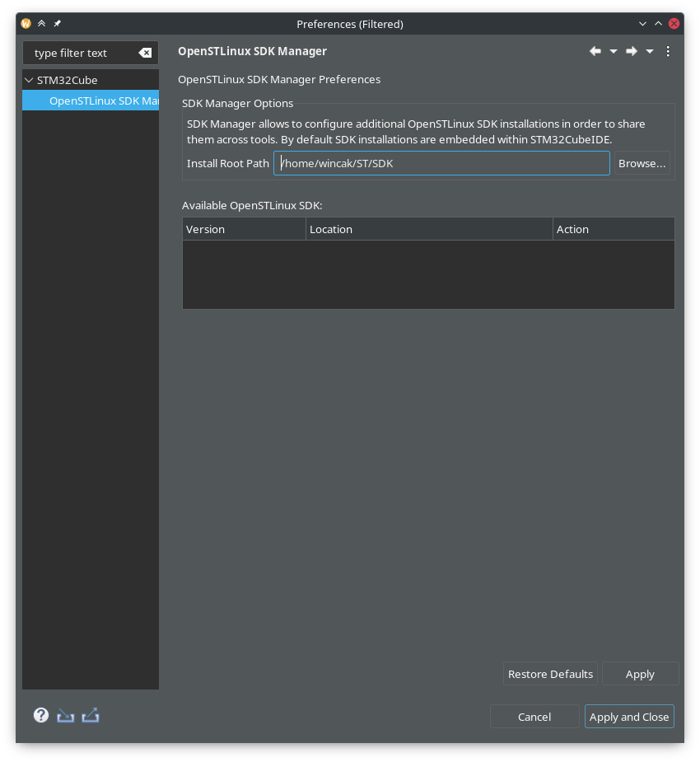Click the Location column header
700x762 pixels.
428,229
